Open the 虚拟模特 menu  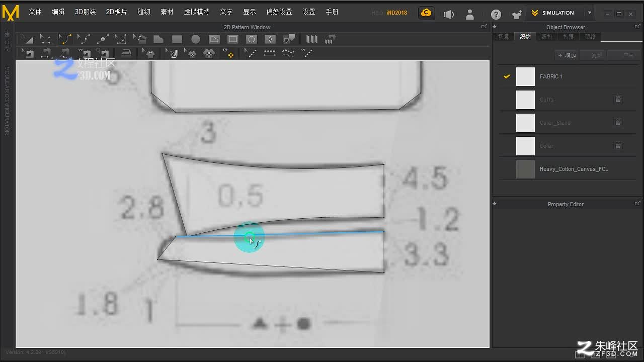click(197, 12)
